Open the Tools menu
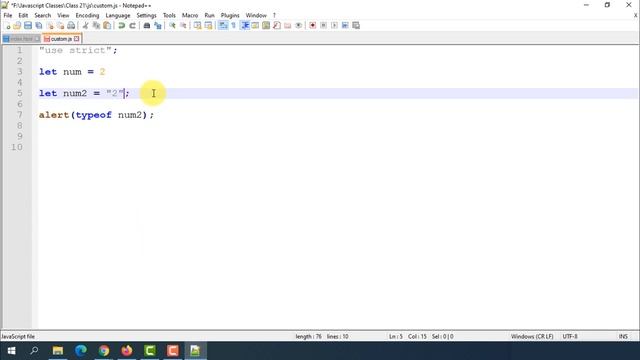Viewport: 640px width, 360px height. [169, 16]
